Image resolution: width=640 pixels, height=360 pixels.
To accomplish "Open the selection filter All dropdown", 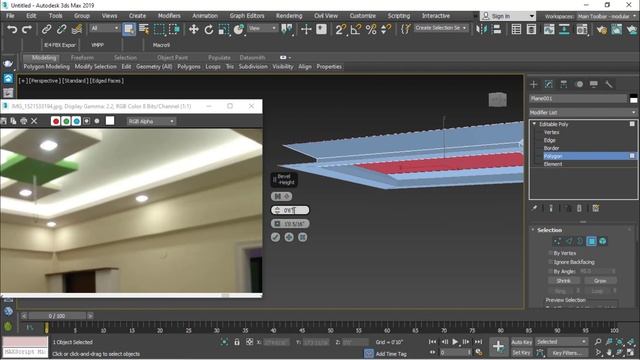I will click(105, 28).
